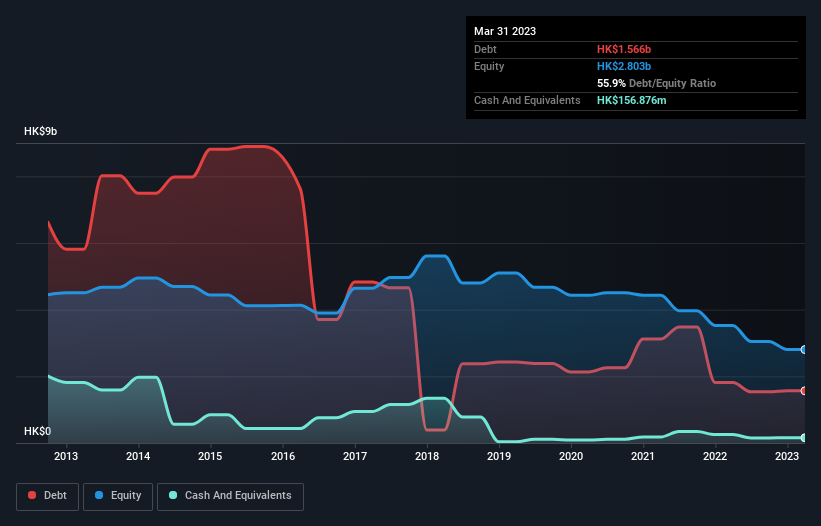
Task: Click the Equity row label in tooltip
Action: 489,66
